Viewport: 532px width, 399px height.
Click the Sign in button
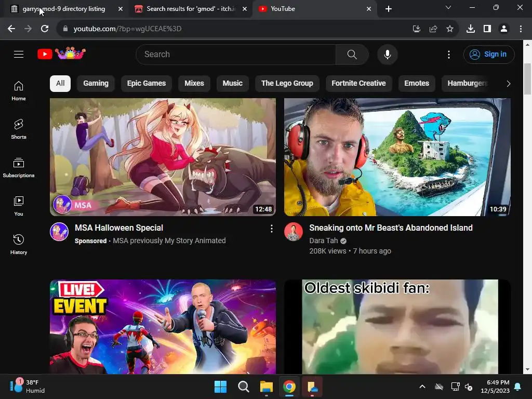(488, 54)
